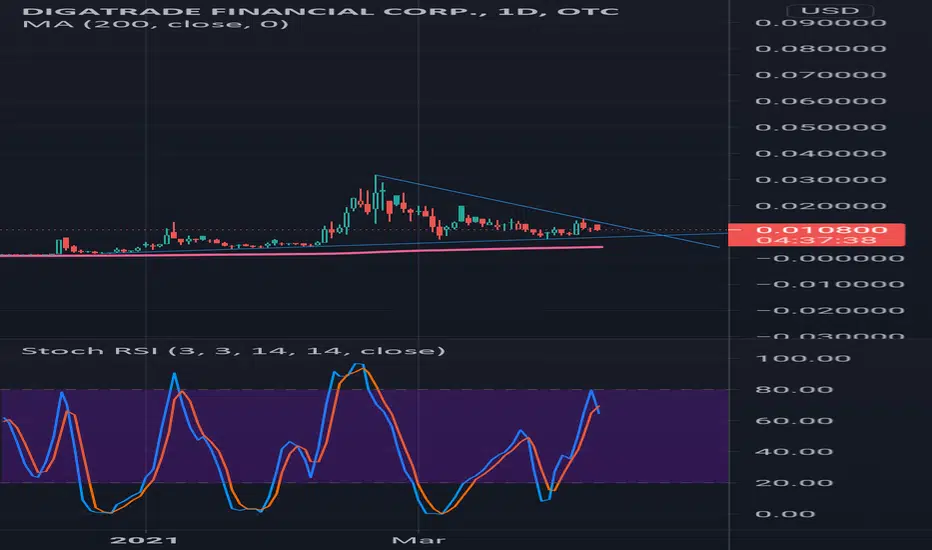Viewport: 932px width, 550px height.
Task: Click the -0.020000 price axis label
Action: click(x=830, y=310)
